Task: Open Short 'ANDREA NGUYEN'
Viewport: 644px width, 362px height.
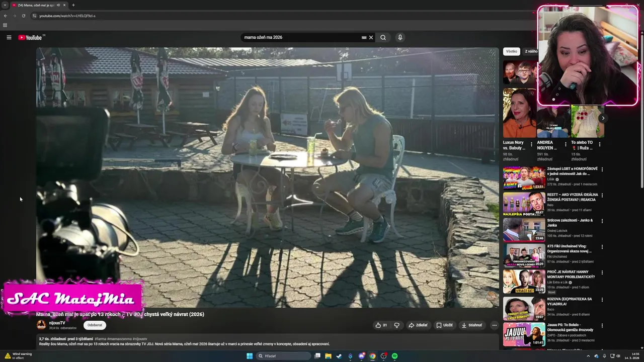Action: click(x=553, y=122)
